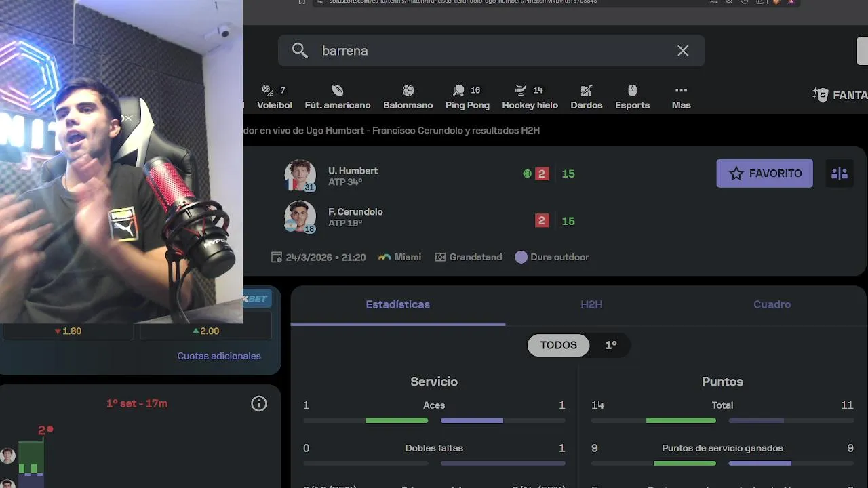Open the Dardos sport category
The image size is (868, 488).
(587, 98)
